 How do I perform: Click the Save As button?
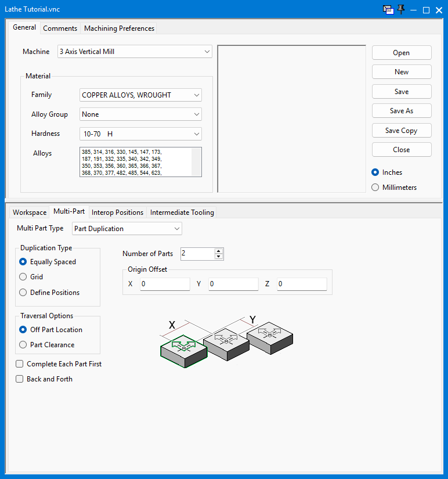[x=402, y=111]
